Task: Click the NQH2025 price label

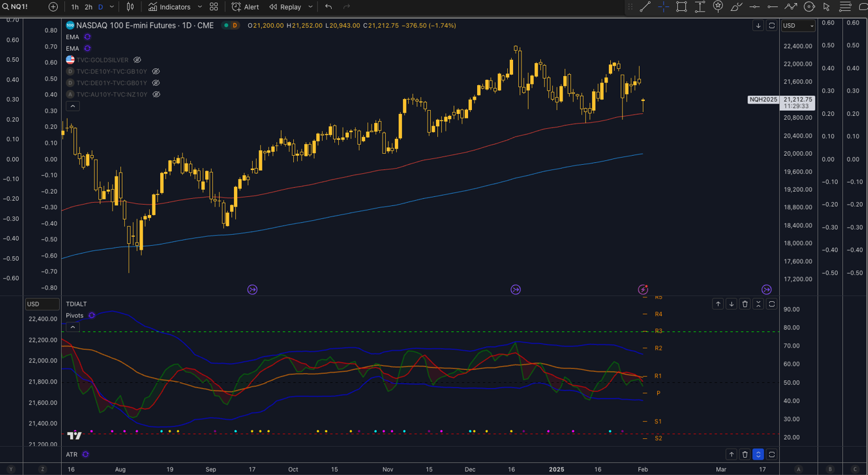Action: [764, 100]
